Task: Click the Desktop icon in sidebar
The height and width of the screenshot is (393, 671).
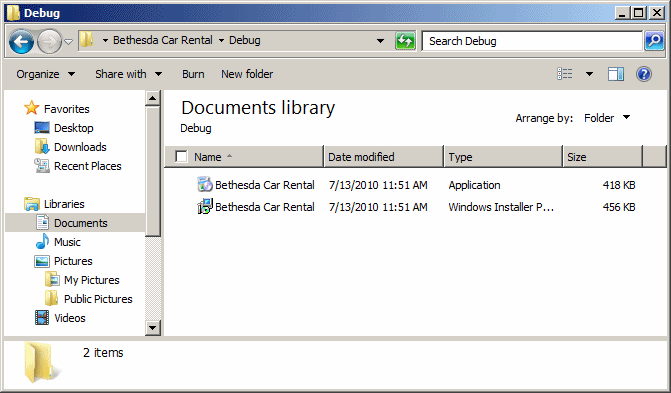Action: click(x=42, y=128)
